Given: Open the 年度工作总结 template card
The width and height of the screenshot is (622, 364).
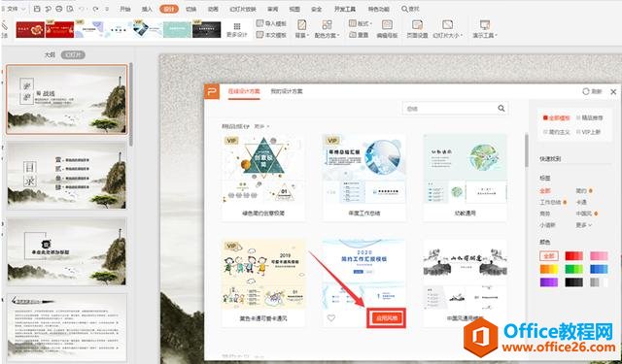Looking at the screenshot, I should click(364, 178).
